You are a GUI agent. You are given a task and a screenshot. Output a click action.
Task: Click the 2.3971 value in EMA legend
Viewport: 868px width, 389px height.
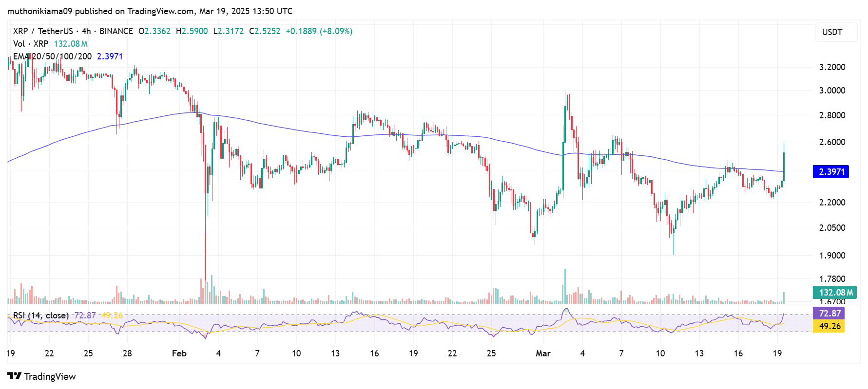click(110, 56)
